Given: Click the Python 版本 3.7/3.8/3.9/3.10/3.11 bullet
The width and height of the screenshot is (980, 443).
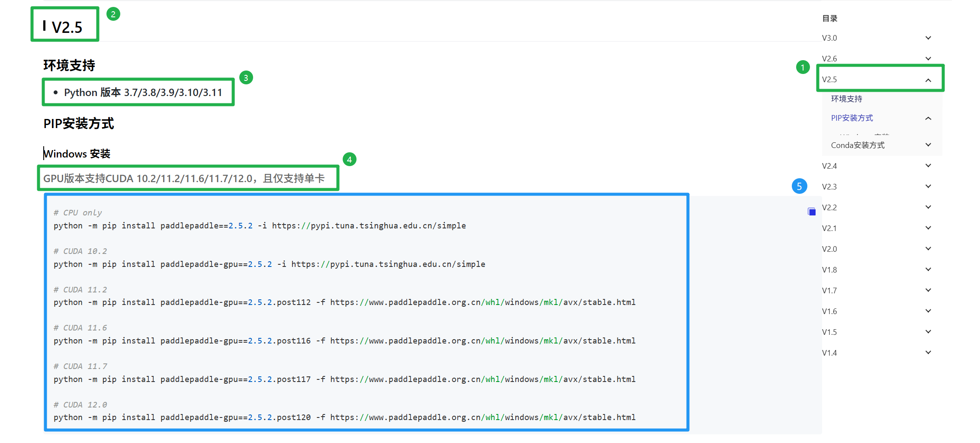Looking at the screenshot, I should coord(143,93).
